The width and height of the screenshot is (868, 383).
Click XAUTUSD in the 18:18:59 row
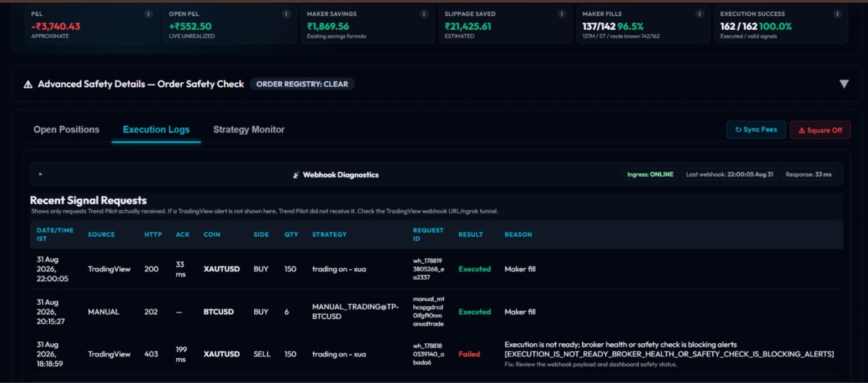(x=222, y=354)
